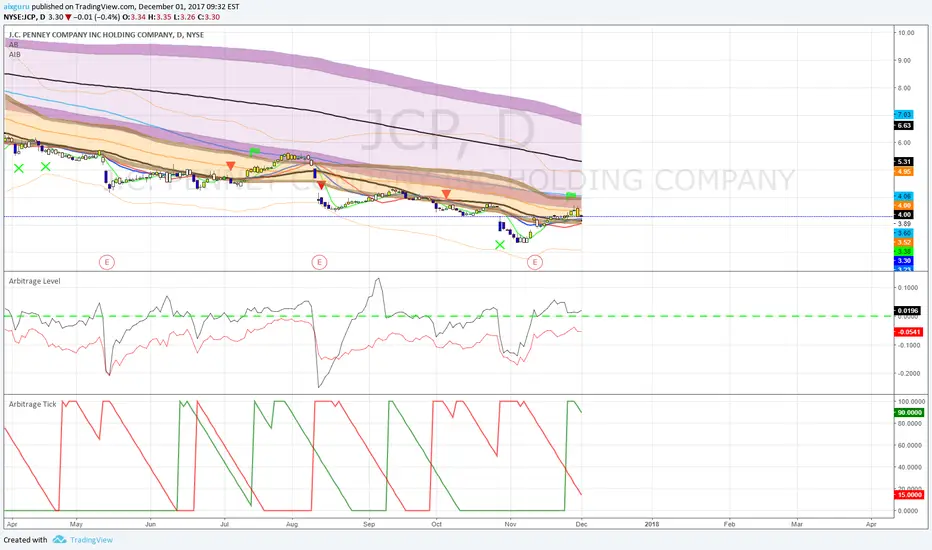The height and width of the screenshot is (550, 932).
Task: Click the Sep label on time axis
Action: click(369, 524)
